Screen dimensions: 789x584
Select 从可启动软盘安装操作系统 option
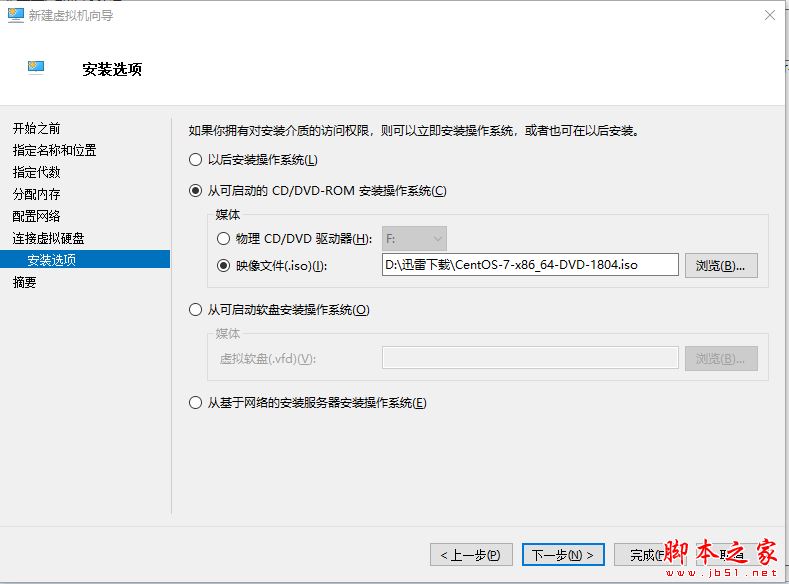pos(195,310)
